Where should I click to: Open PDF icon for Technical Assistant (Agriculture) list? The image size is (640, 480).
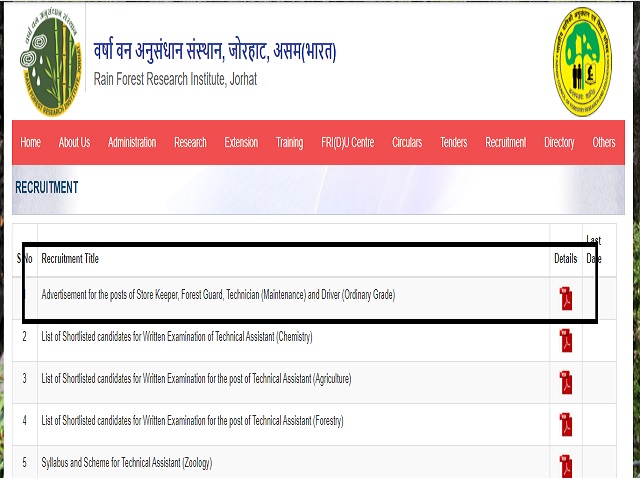(566, 382)
